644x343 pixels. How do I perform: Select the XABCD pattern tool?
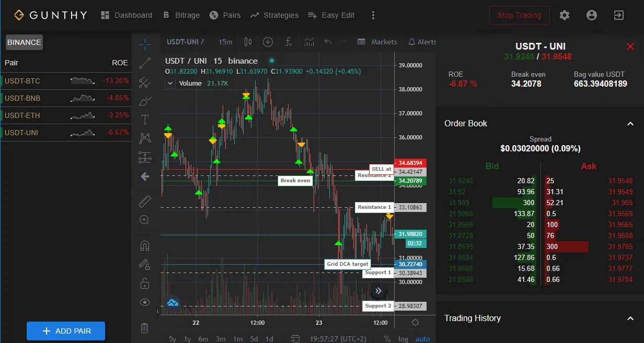(x=145, y=138)
